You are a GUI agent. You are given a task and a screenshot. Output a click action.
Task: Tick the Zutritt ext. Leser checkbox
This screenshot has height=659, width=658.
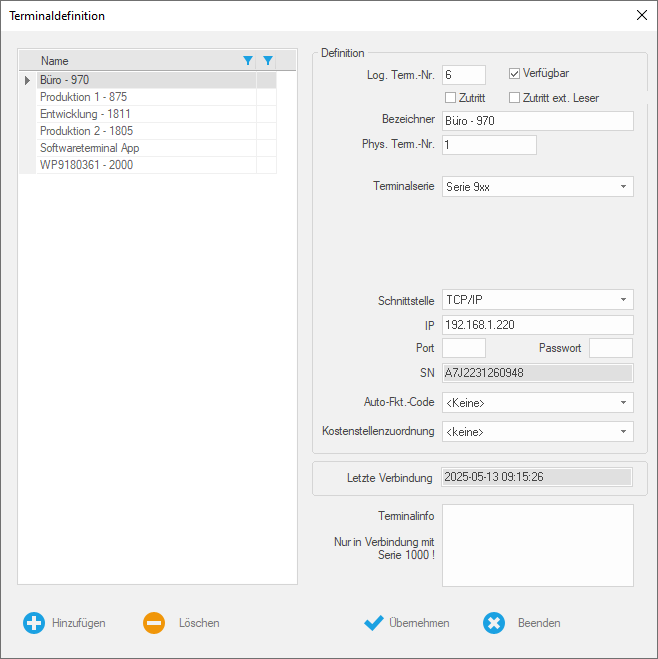click(x=515, y=97)
